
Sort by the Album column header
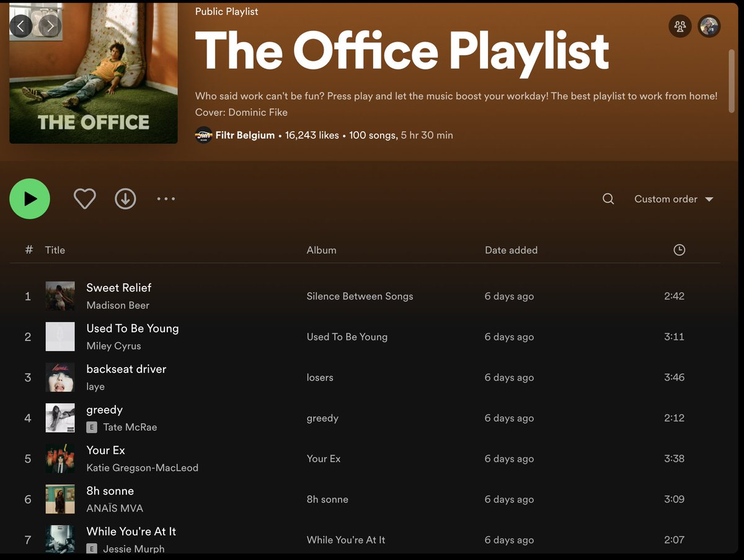322,250
